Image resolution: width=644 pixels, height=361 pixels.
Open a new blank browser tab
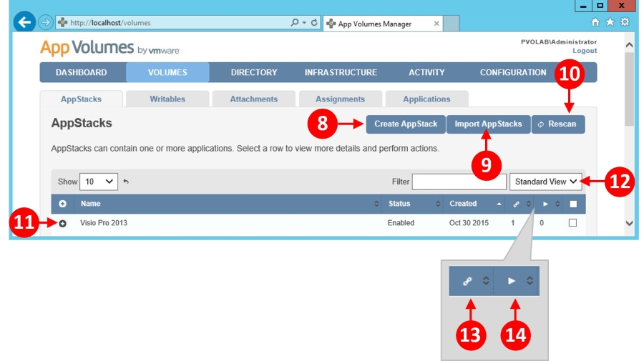pyautogui.click(x=451, y=24)
